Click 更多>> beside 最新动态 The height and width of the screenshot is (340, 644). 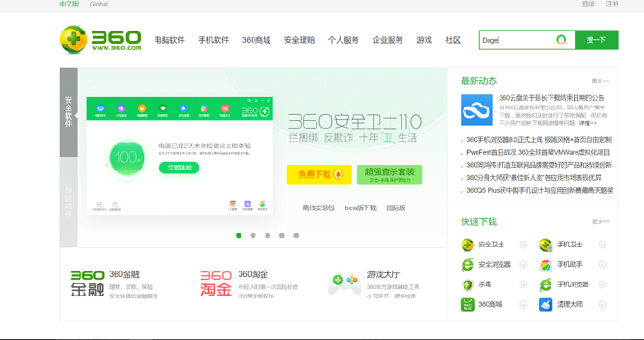point(601,81)
